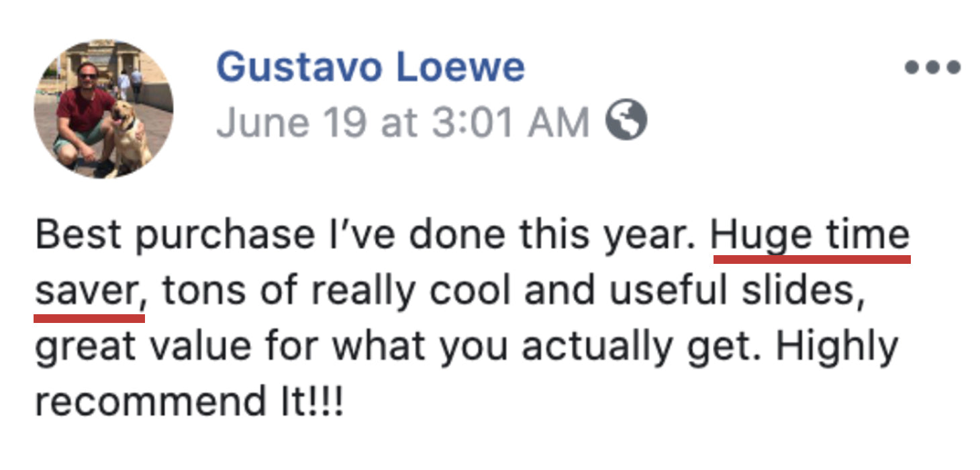Viewport: 980px width, 470px height.
Task: Click the "recommend It!!!" closing text
Action: click(x=189, y=402)
